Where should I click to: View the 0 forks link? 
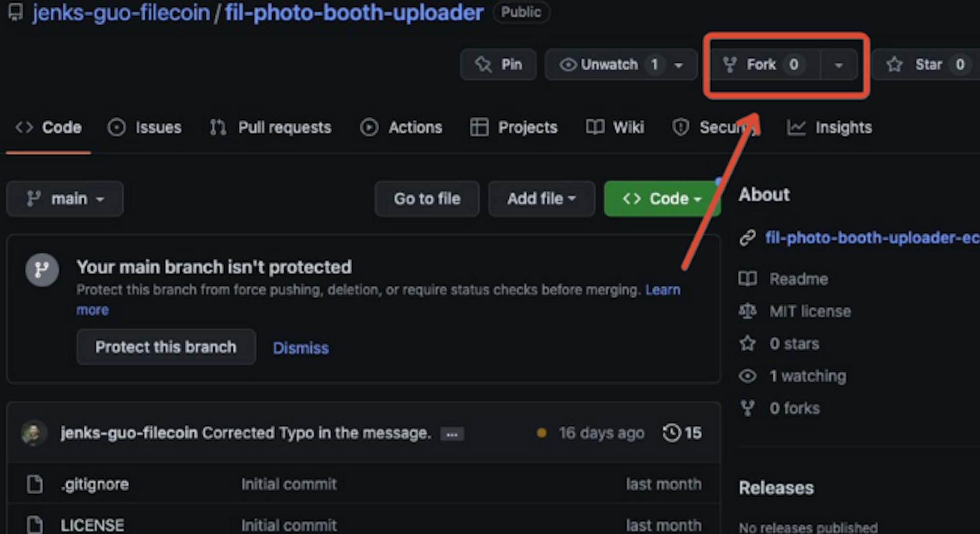795,408
